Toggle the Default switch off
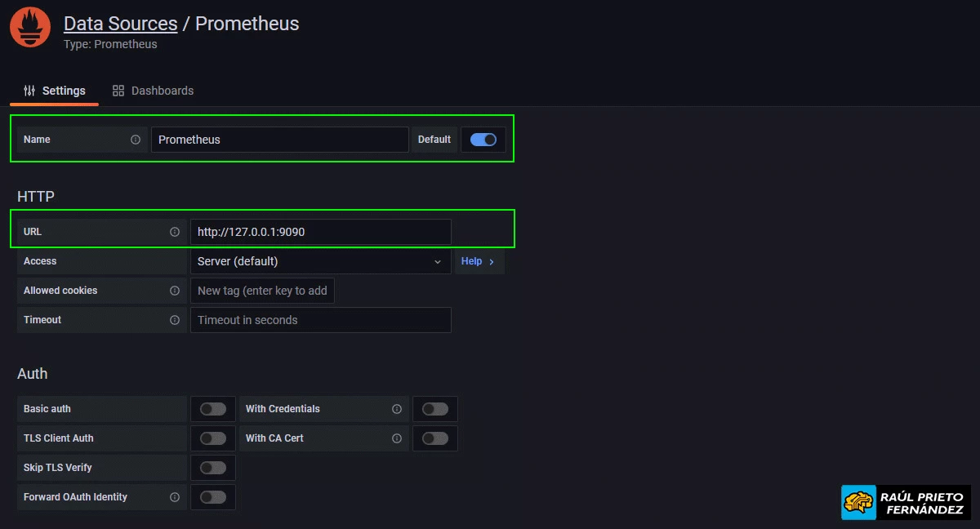 click(483, 140)
